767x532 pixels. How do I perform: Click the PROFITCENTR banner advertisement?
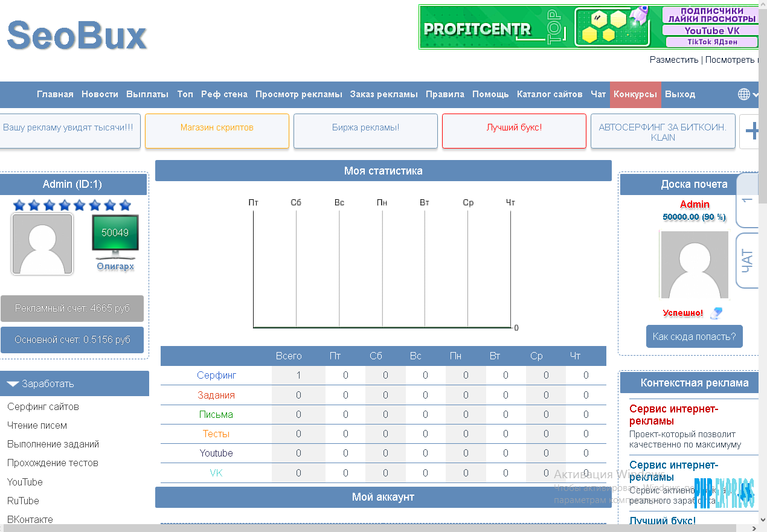(589, 27)
